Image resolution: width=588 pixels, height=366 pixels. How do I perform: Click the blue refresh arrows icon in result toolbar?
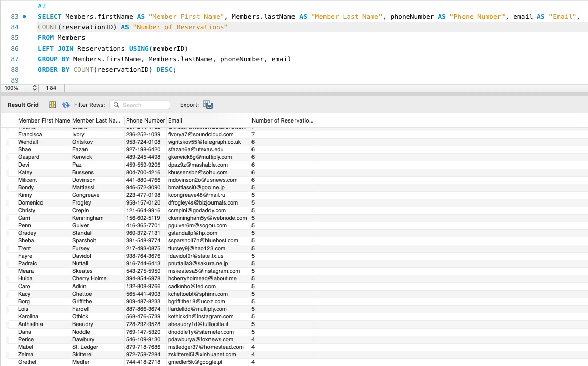point(66,105)
